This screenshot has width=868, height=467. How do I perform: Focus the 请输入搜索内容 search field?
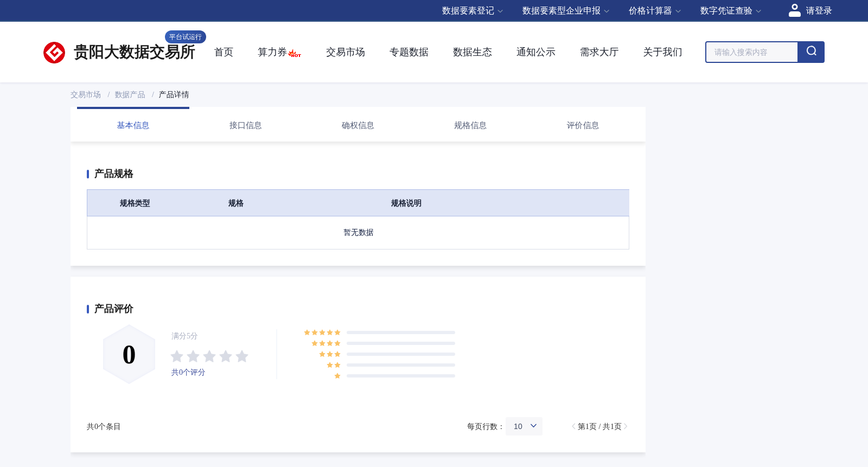click(x=751, y=52)
